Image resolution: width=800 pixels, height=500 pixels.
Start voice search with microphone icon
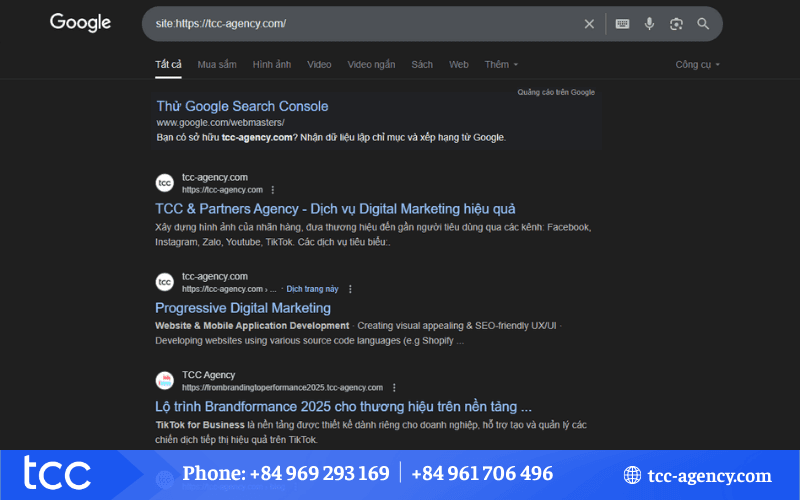[649, 24]
